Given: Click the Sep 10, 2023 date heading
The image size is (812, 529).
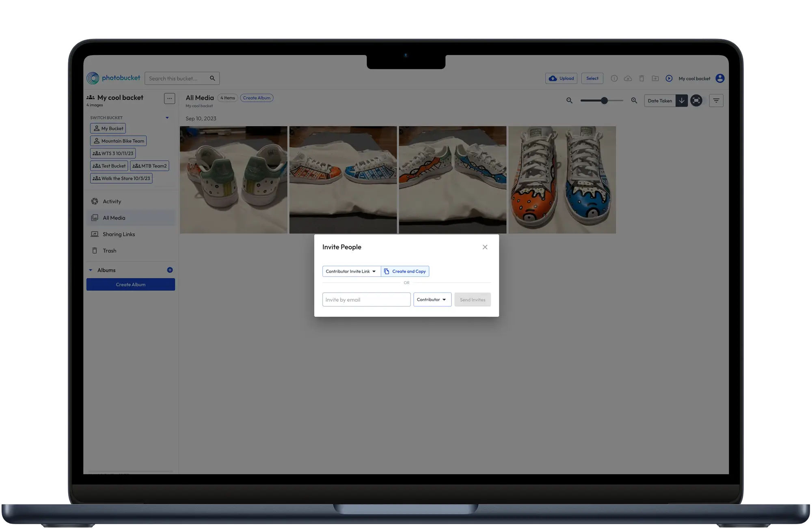Looking at the screenshot, I should pos(201,118).
